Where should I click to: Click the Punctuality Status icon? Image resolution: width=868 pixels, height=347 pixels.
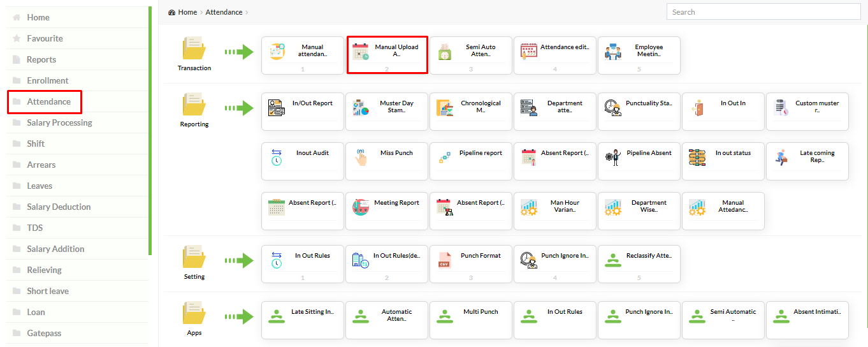(x=613, y=108)
